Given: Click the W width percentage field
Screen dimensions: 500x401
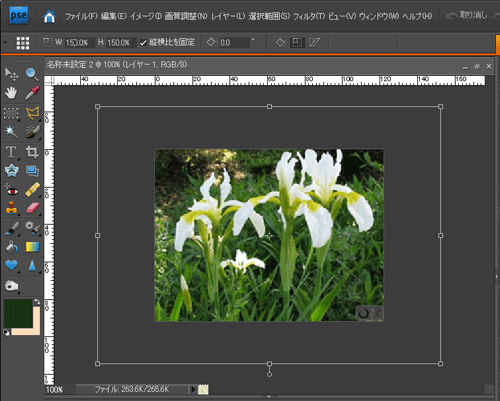Looking at the screenshot, I should [x=80, y=43].
